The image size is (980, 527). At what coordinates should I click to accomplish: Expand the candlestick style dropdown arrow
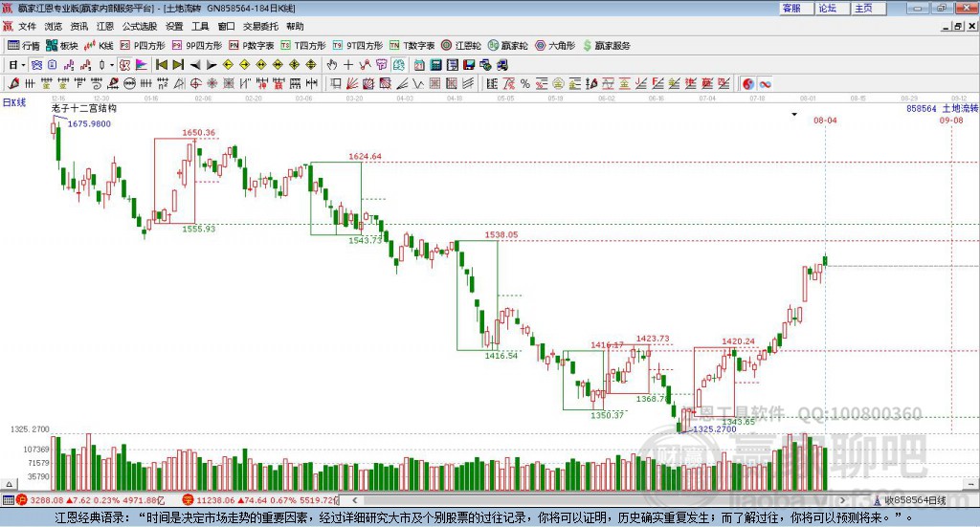pos(113,65)
